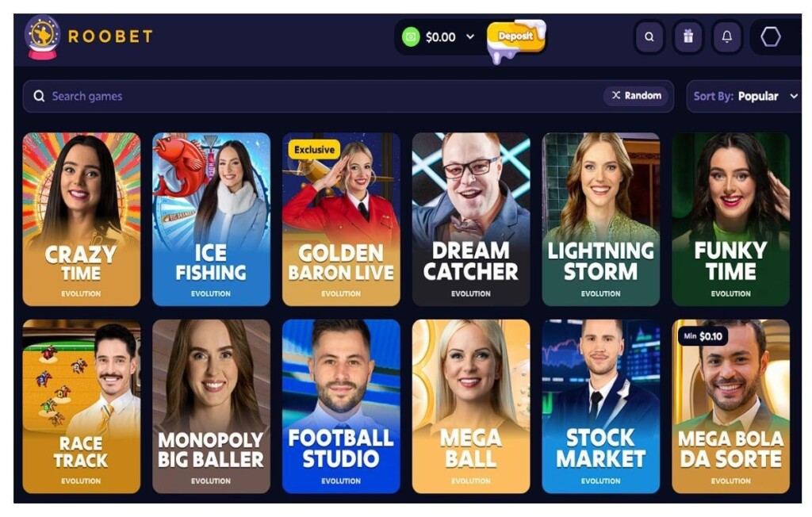Expand the $0.00 balance dropdown
812x517 pixels.
click(470, 36)
